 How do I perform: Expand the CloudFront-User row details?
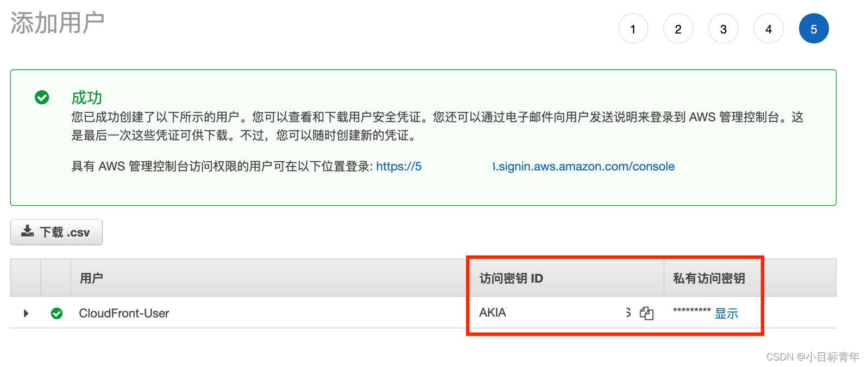[x=26, y=313]
